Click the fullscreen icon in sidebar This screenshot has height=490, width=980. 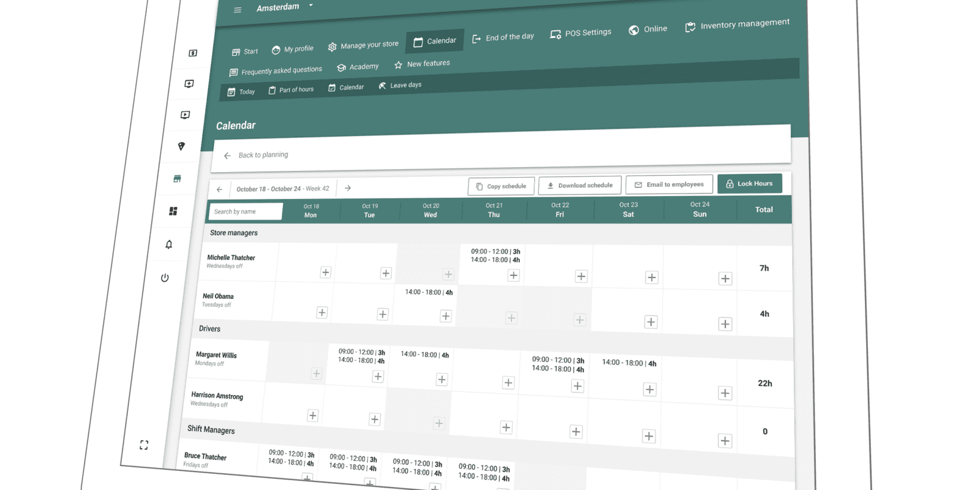coord(144,445)
